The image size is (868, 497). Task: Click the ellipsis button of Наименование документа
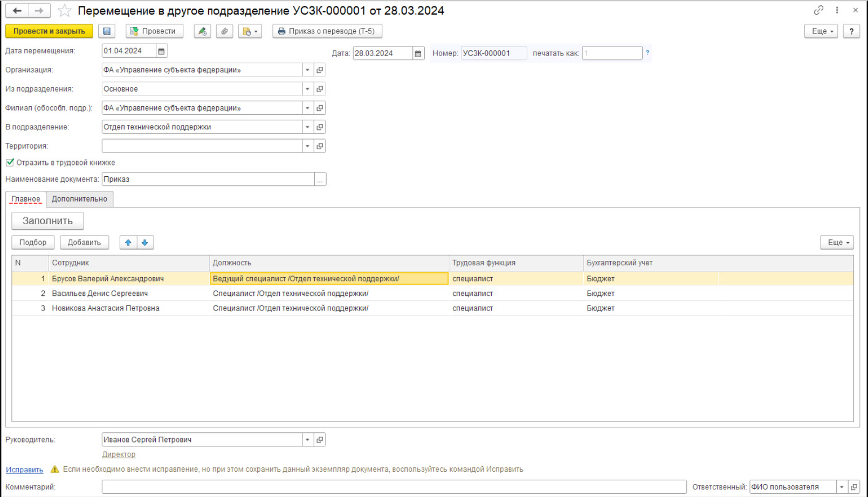(x=320, y=180)
